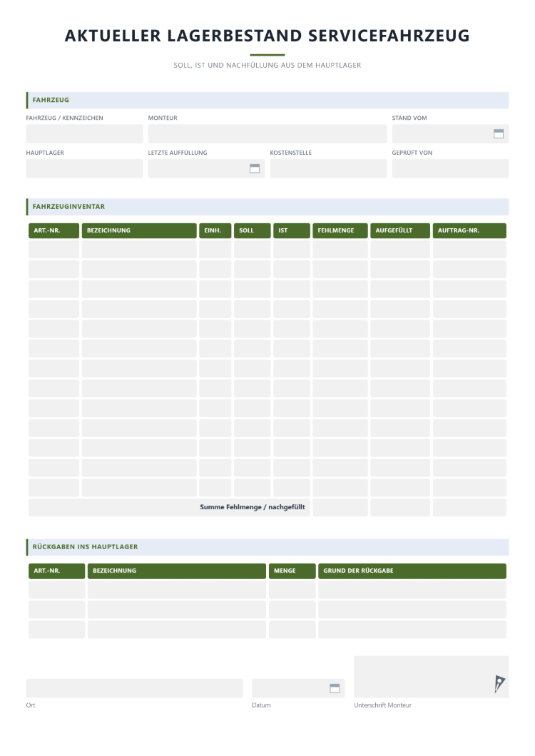535x756 pixels.
Task: Click first Rückgaben row Menge cell
Action: pos(292,590)
